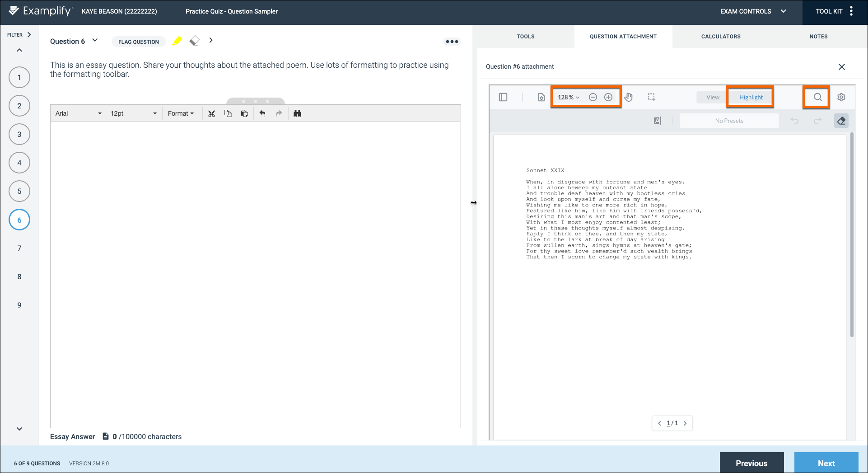This screenshot has width=868, height=473.
Task: Select the text highlight annotation tool
Action: coord(658,121)
